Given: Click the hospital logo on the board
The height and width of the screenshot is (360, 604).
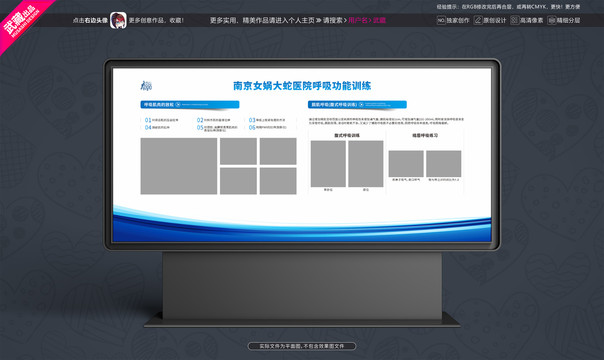Looking at the screenshot, I should (146, 85).
